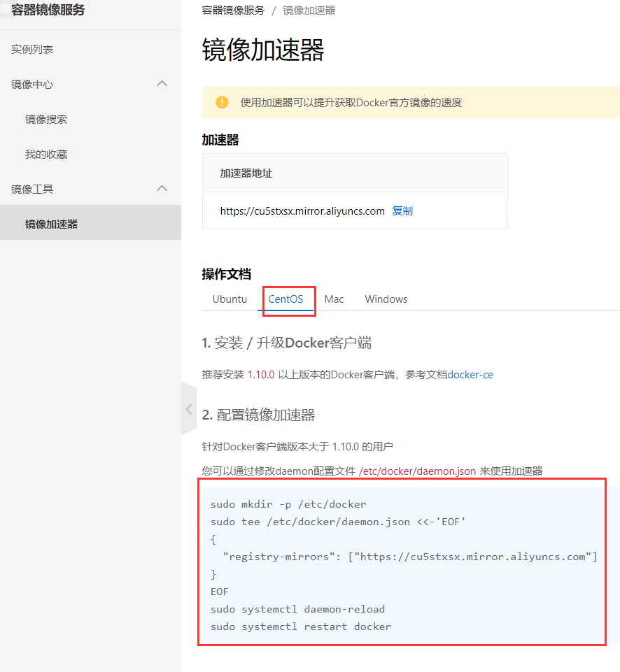
Task: Collapse the 镜像工具 section in the sidebar
Action: (x=162, y=188)
